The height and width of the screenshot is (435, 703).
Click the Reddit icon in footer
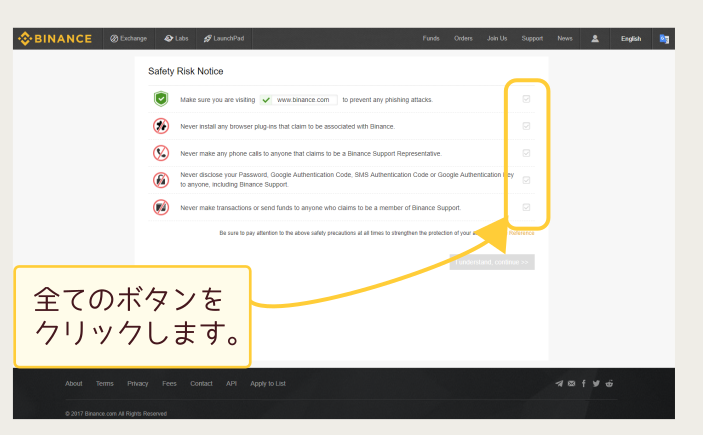click(609, 383)
